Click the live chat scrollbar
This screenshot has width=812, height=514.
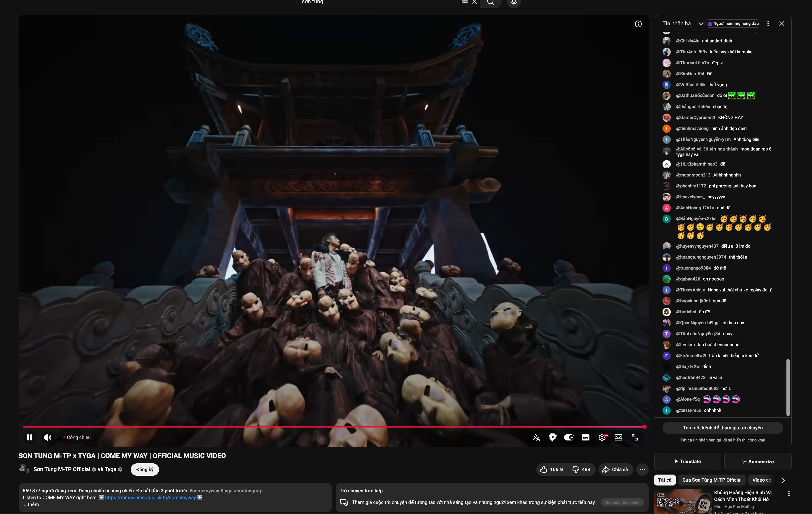(788, 387)
